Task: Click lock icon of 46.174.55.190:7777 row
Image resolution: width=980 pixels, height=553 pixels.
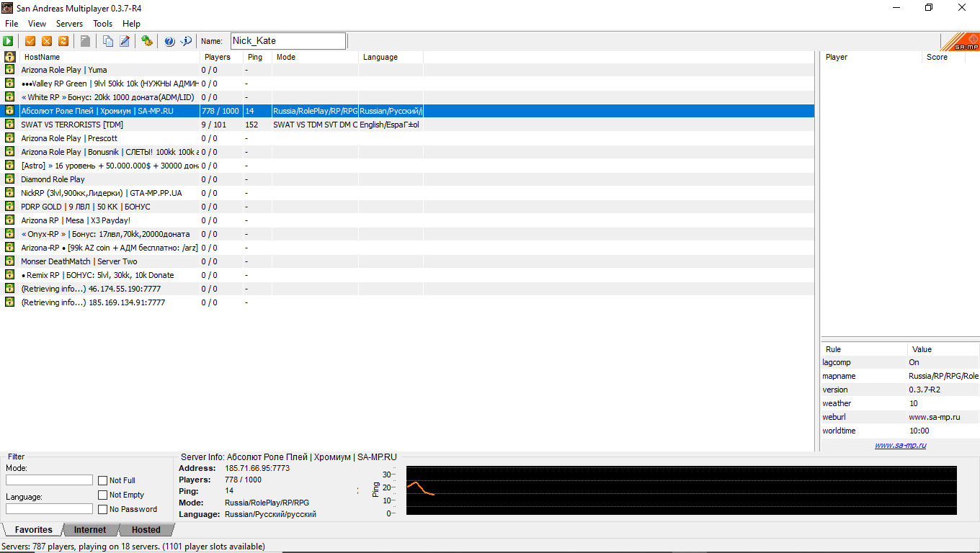Action: (x=9, y=289)
